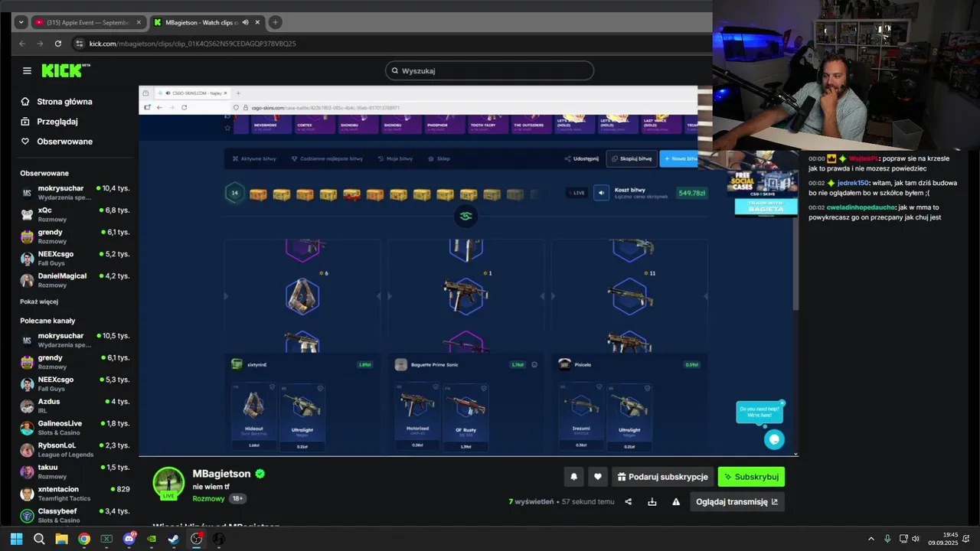Viewport: 980px width, 551px height.
Task: Open the Classybeef recommended channel
Action: pyautogui.click(x=74, y=515)
